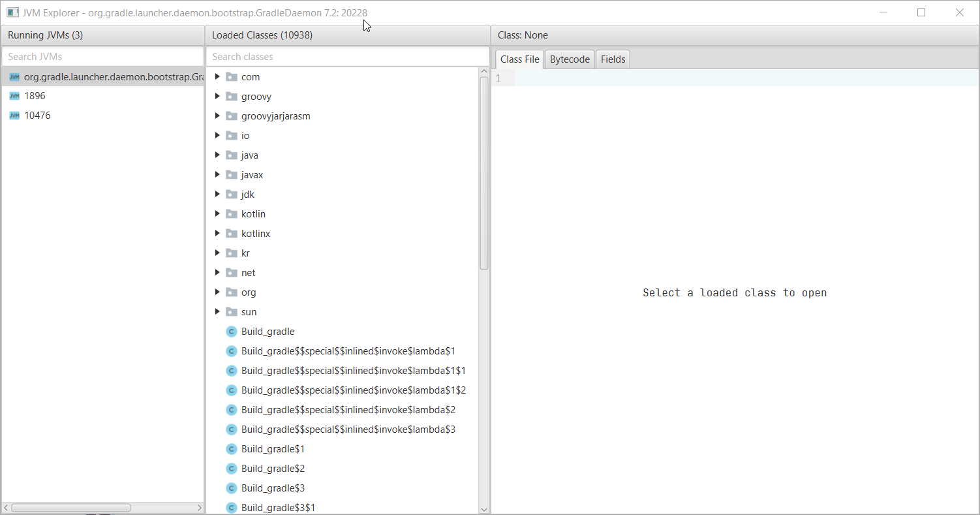Expand the org package tree arrow
The image size is (980, 515).
pos(217,292)
